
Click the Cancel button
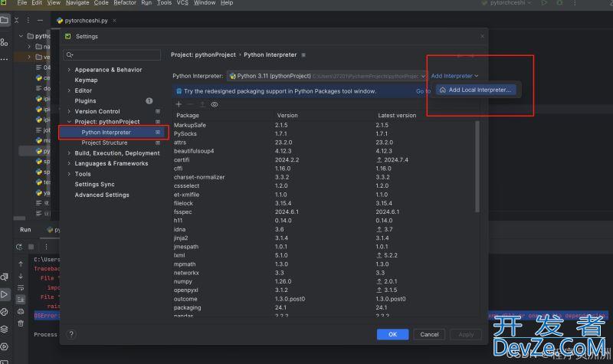[429, 334]
